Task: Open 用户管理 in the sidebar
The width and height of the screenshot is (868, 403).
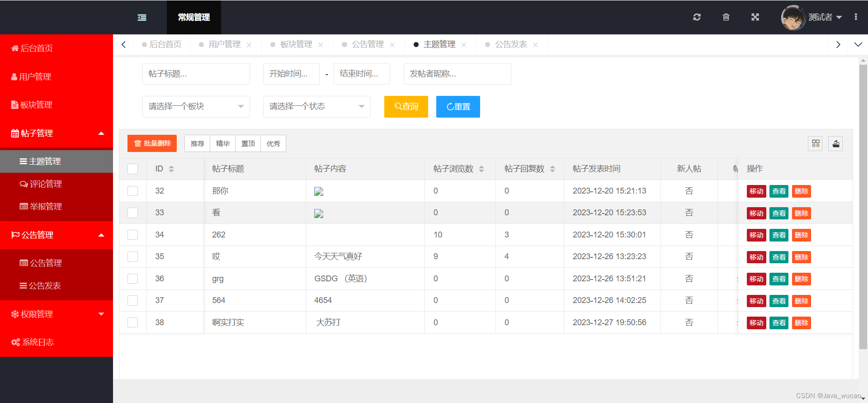Action: [57, 76]
